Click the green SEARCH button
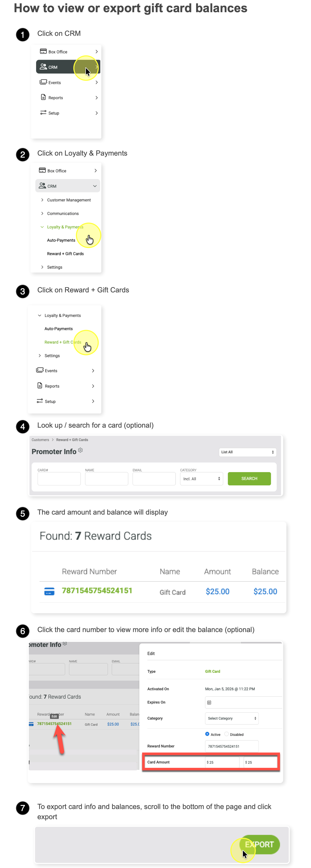Screen dimensions: 311x868 tap(249, 478)
